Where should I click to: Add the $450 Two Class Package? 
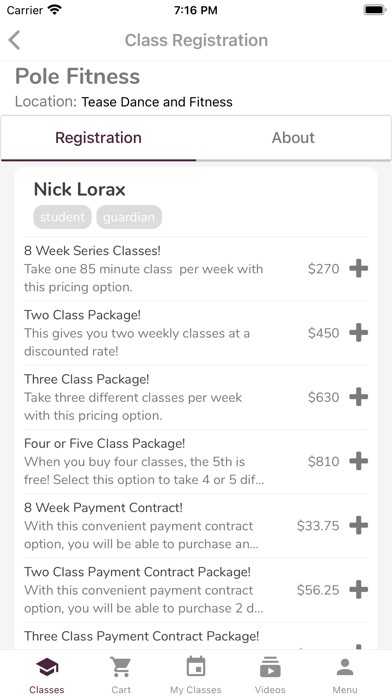tap(358, 333)
